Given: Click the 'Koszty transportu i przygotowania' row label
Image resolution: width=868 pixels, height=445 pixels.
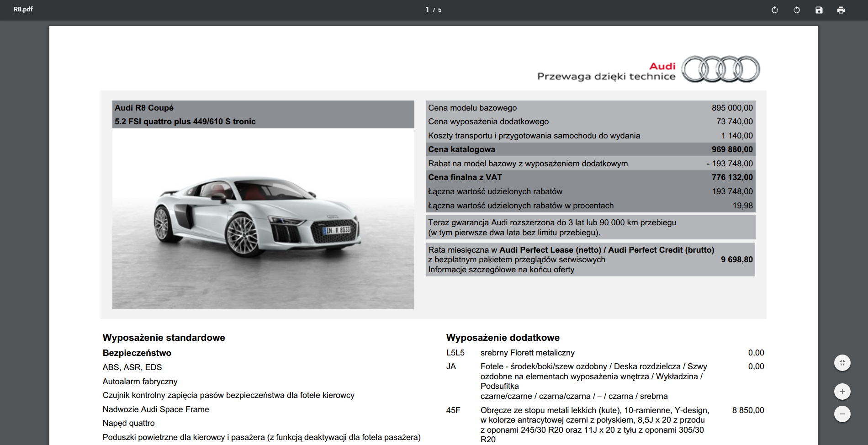Looking at the screenshot, I should [534, 136].
